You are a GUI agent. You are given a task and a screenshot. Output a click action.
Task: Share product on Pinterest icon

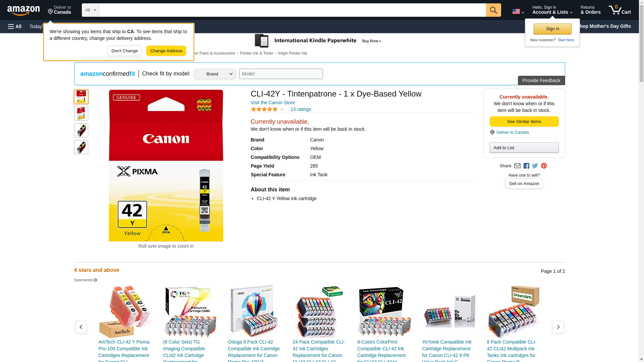pyautogui.click(x=544, y=166)
